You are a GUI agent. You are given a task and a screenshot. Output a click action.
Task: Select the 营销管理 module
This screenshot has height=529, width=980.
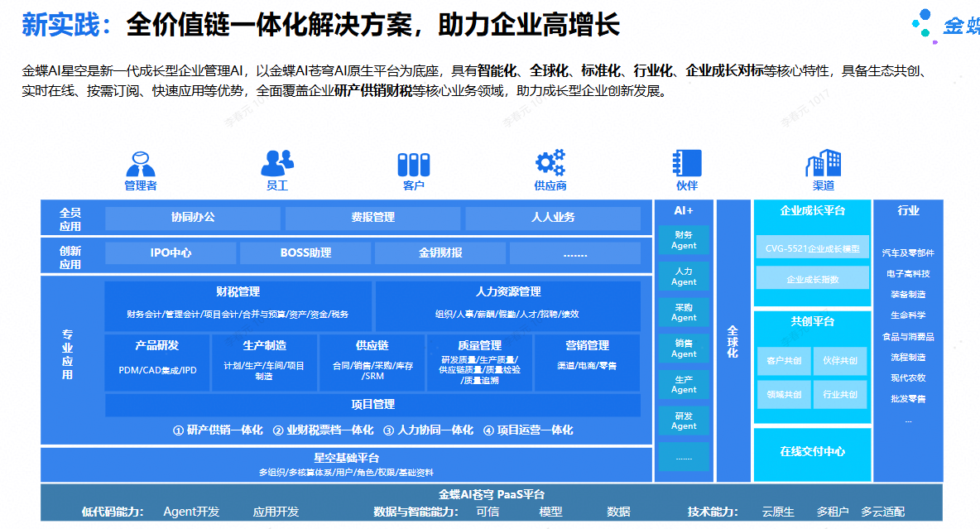(587, 363)
